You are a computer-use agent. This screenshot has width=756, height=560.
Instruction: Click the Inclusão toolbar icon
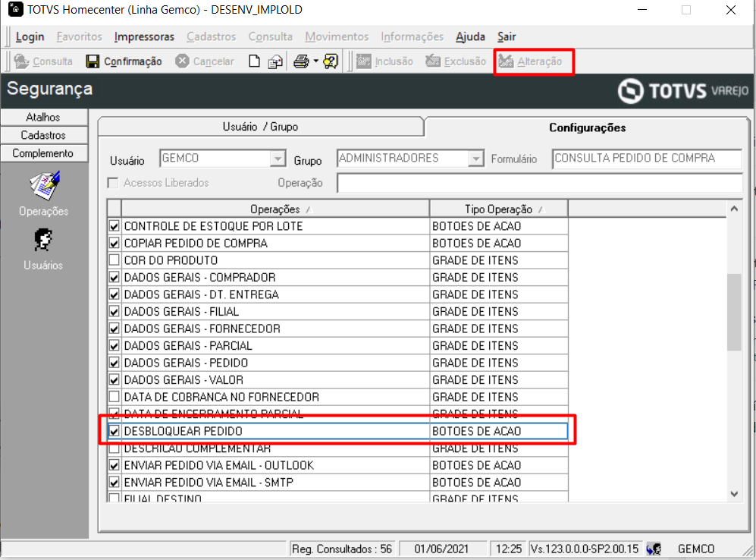pos(363,61)
